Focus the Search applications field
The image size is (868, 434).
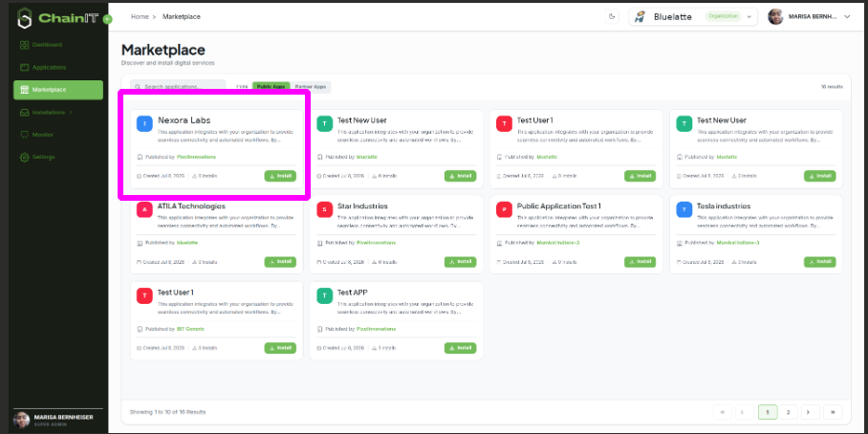[x=178, y=87]
